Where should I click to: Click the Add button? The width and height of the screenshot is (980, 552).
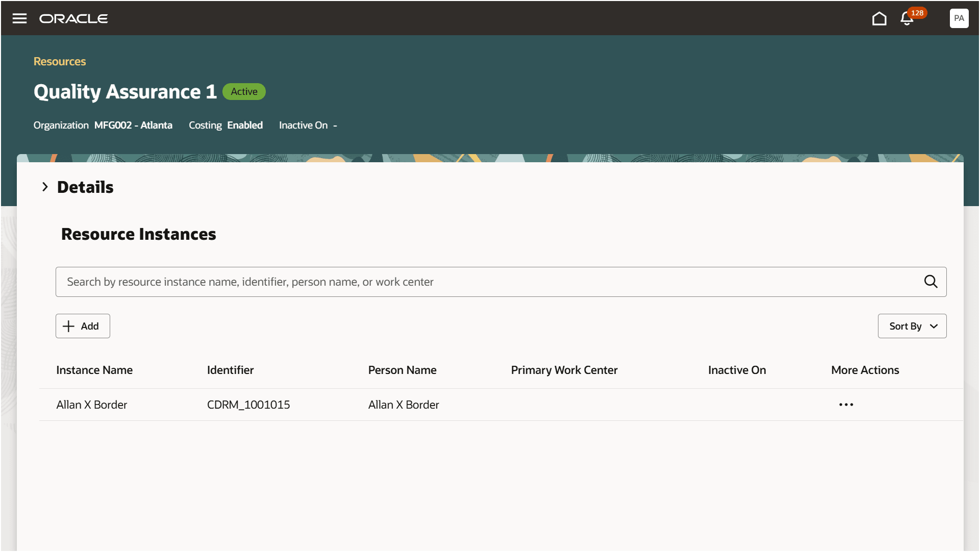tap(83, 326)
